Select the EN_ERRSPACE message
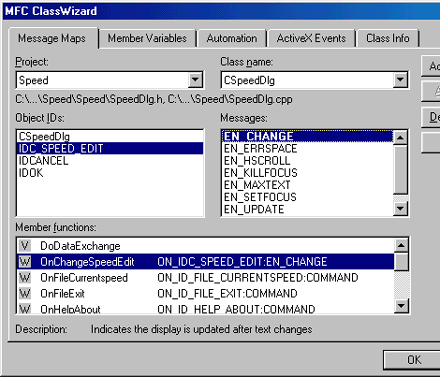Viewport: 440px width, 377px height. (307, 148)
